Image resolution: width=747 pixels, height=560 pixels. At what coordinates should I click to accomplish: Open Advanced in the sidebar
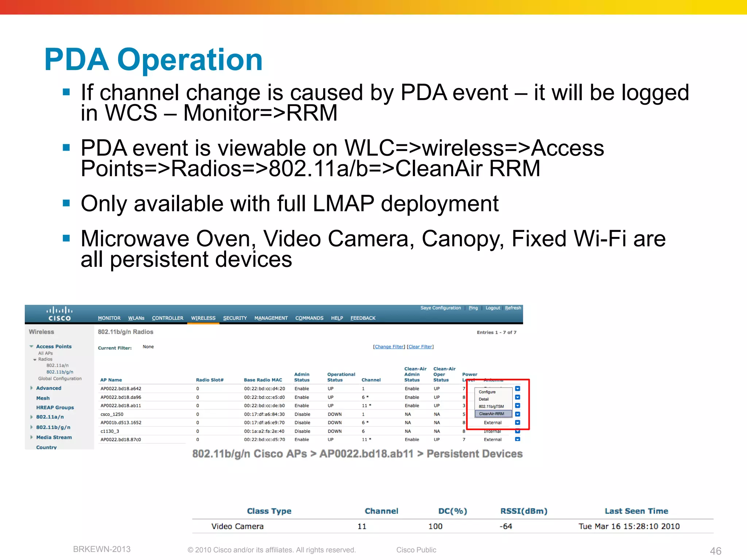49,388
